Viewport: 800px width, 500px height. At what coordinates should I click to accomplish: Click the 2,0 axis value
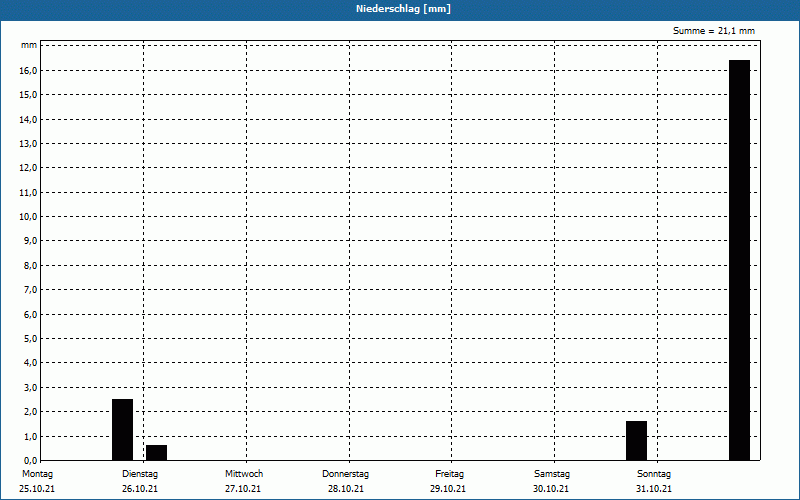30,411
